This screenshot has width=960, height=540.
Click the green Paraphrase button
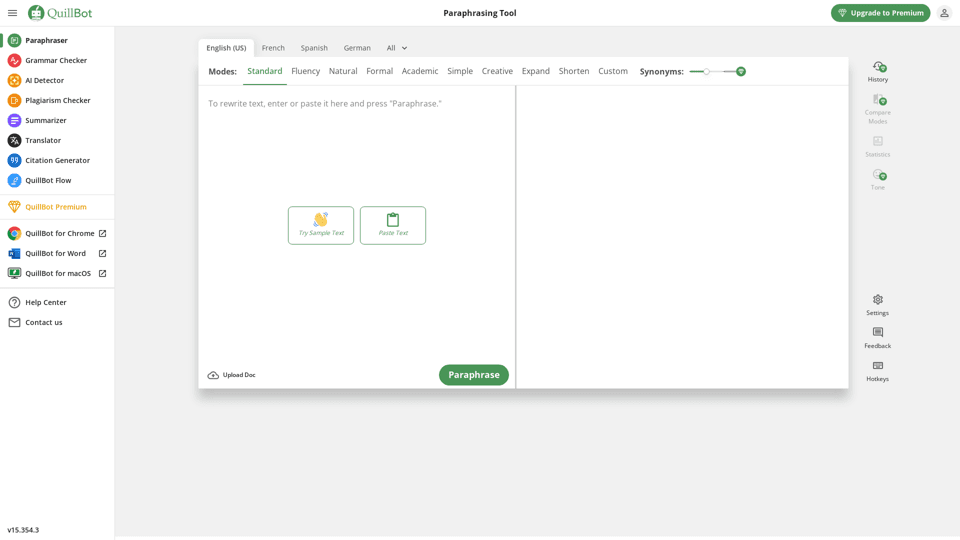tap(474, 375)
